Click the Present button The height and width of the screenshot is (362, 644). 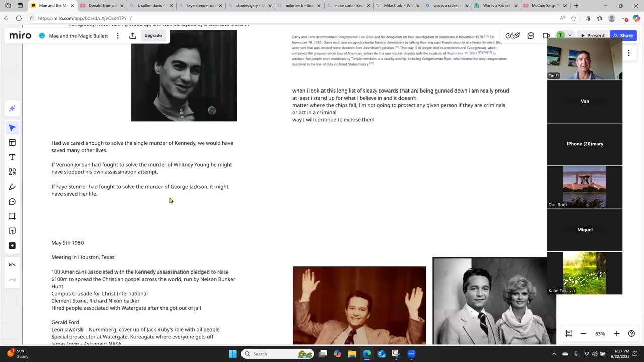click(x=592, y=36)
